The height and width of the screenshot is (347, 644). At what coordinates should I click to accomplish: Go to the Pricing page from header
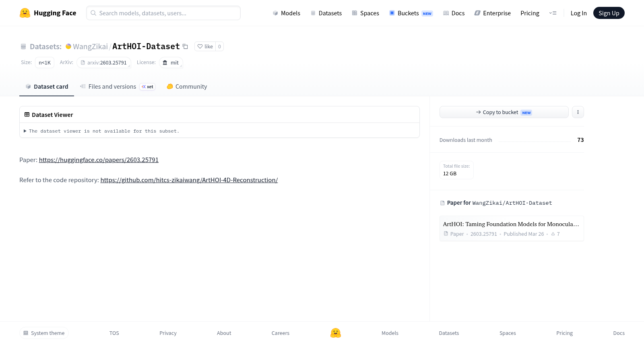tap(530, 13)
